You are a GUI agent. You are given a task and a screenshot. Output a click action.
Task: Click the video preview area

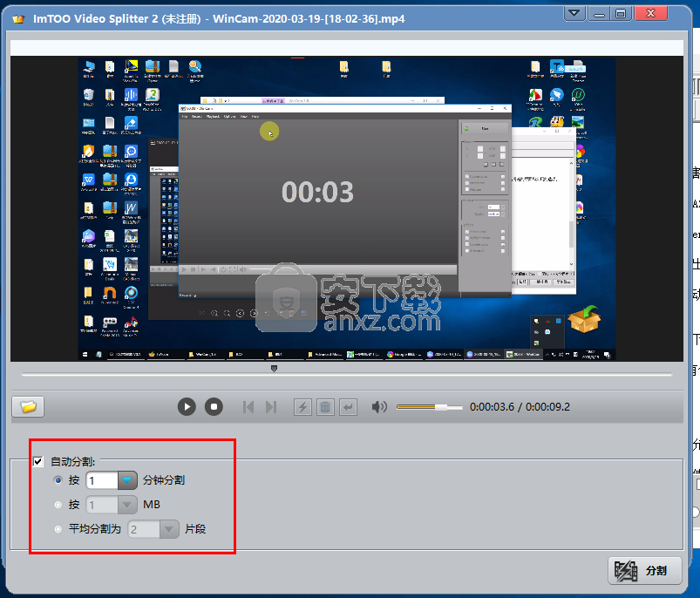pyautogui.click(x=347, y=208)
